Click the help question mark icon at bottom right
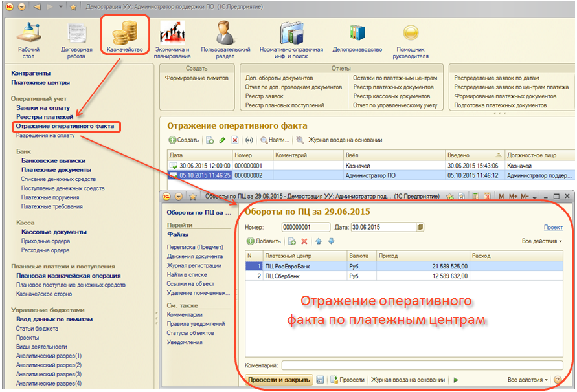The height and width of the screenshot is (392, 577). point(558,380)
